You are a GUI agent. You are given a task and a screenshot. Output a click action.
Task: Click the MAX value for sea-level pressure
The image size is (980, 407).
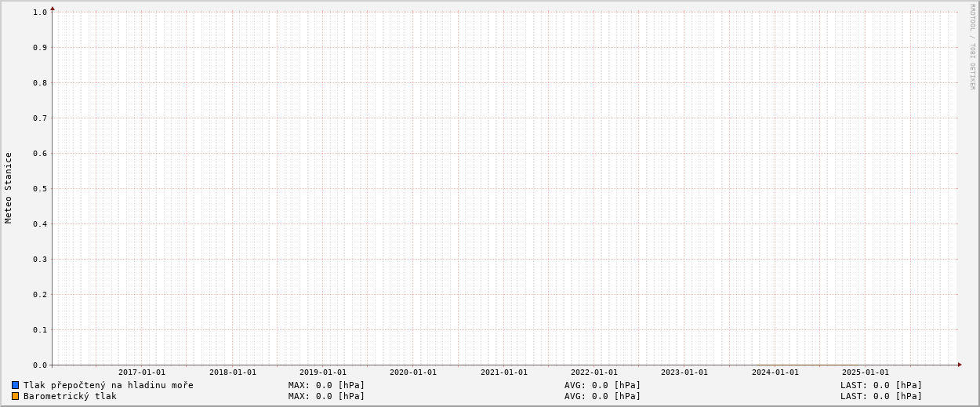click(326, 385)
